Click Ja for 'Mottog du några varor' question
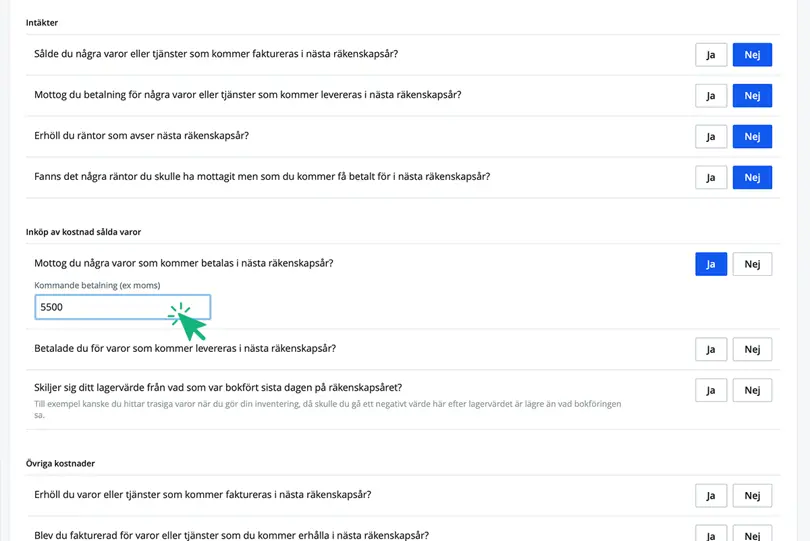Screen dimensions: 810x541 click(710, 264)
